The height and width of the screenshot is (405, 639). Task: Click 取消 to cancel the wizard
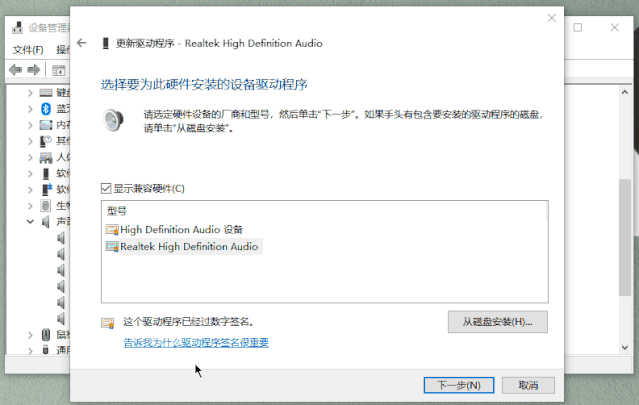tap(528, 385)
